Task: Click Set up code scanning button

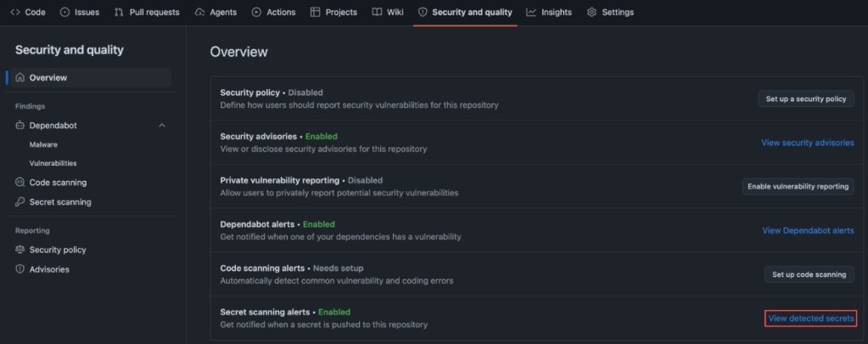Action: tap(809, 274)
